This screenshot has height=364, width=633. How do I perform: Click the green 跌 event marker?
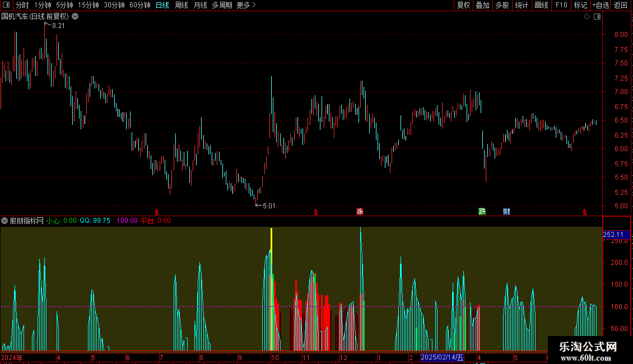click(x=482, y=212)
